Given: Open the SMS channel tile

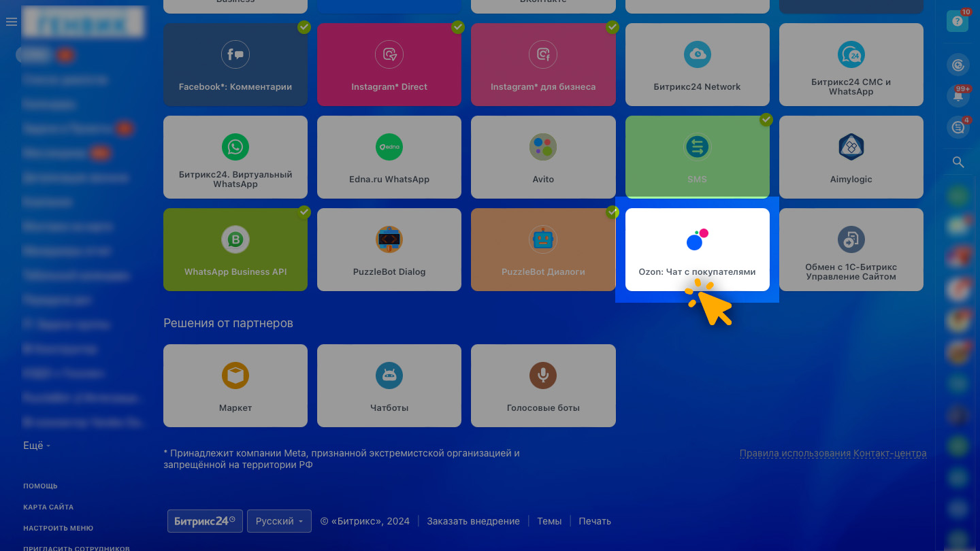Looking at the screenshot, I should (698, 157).
